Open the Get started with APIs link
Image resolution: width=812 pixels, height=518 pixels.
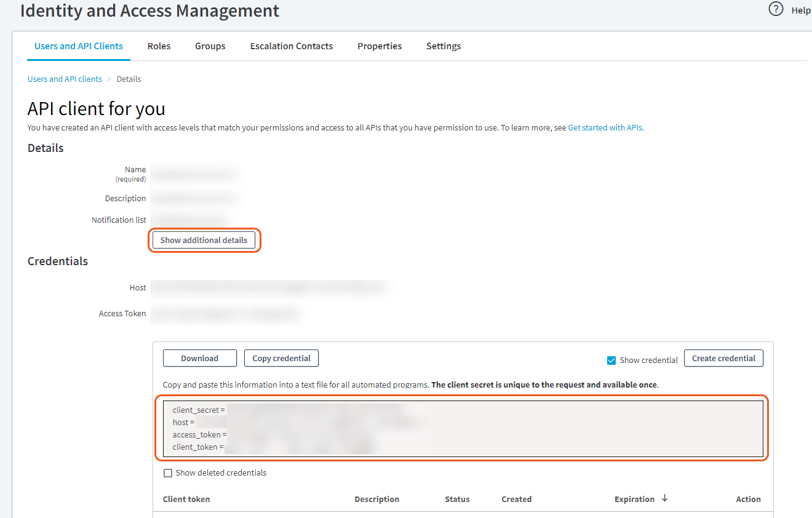click(605, 128)
